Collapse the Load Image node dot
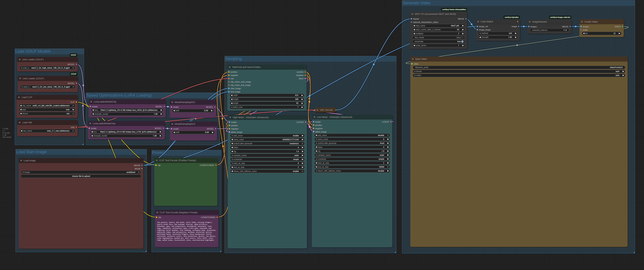This screenshot has width=644, height=270. tap(21, 161)
